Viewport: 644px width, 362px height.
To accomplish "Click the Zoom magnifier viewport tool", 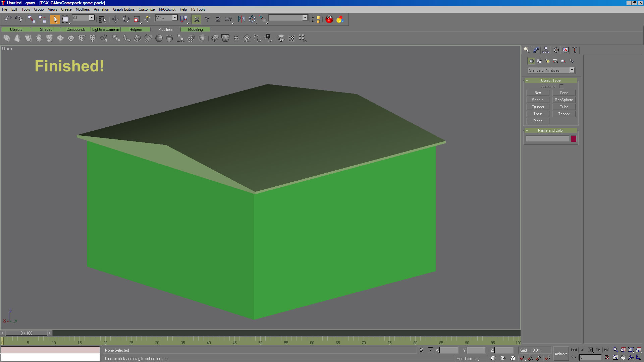I will [615, 350].
